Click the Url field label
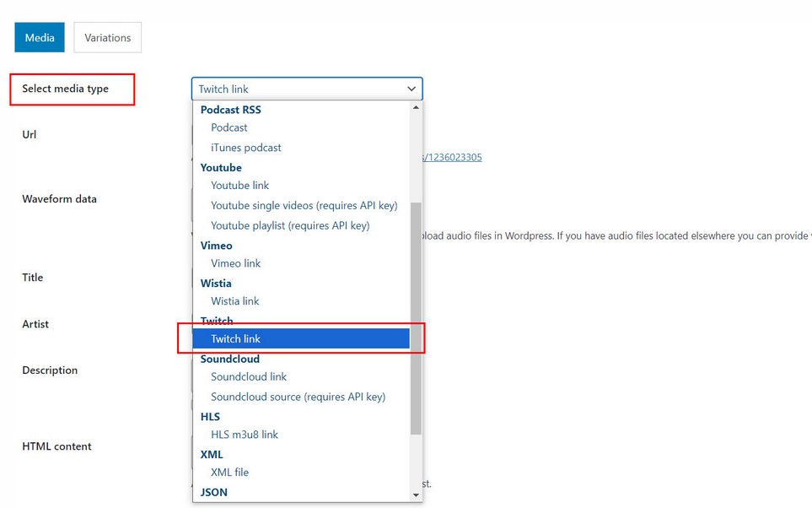Viewport: 812px width, 508px height. pos(29,135)
